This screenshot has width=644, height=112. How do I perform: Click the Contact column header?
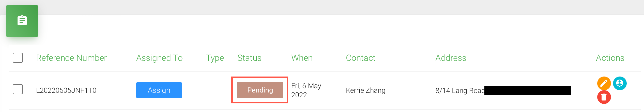tap(361, 58)
